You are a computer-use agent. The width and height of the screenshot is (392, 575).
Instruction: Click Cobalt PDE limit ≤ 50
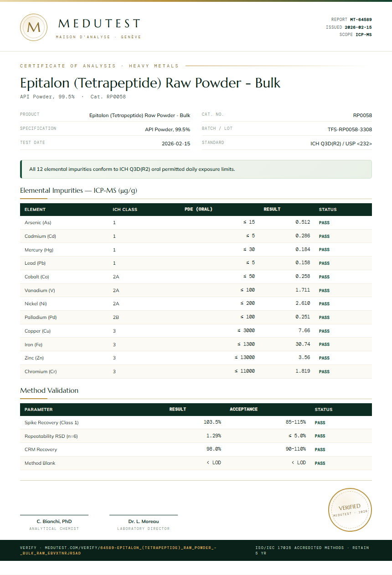249,277
